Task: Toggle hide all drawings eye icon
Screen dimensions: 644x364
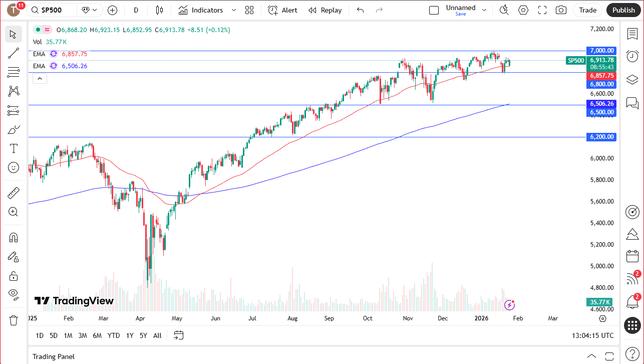Action: click(14, 295)
